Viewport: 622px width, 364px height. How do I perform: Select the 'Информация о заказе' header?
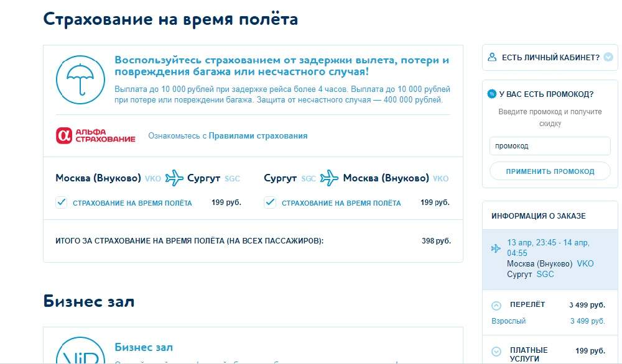pos(538,216)
